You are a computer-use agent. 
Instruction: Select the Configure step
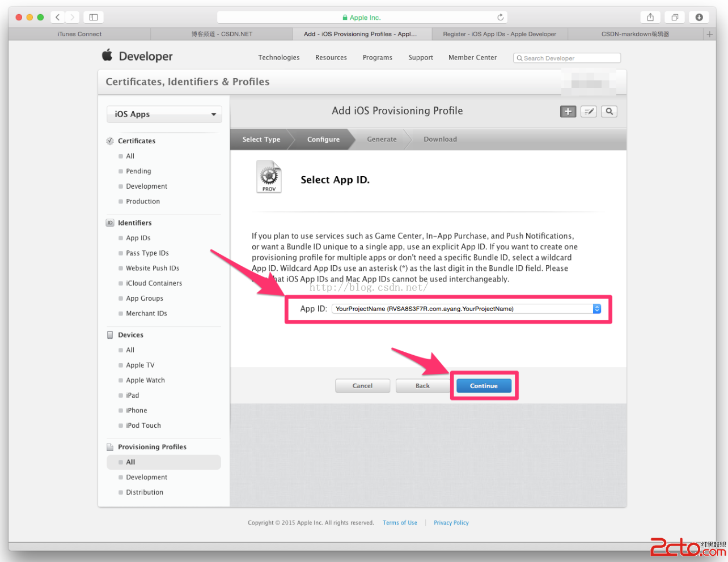pos(323,139)
